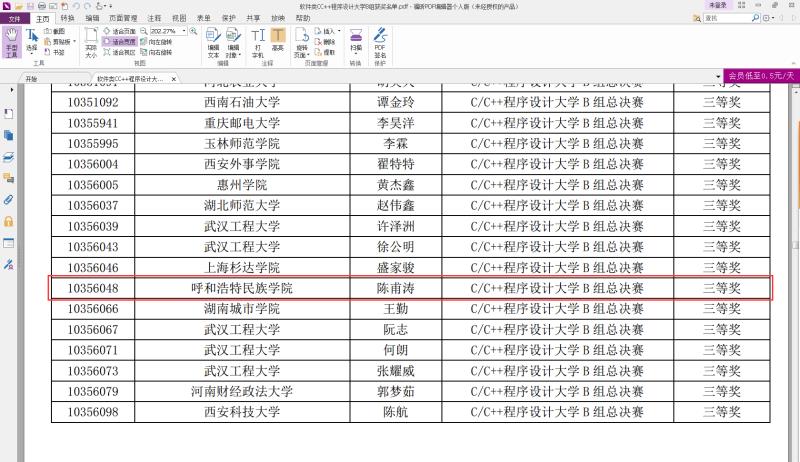Toggle 适合宽度 fit-width view
The width and height of the screenshot is (800, 462).
tap(118, 42)
